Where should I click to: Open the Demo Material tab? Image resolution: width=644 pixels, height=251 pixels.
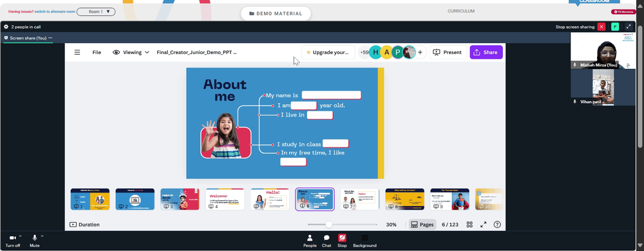tap(276, 14)
